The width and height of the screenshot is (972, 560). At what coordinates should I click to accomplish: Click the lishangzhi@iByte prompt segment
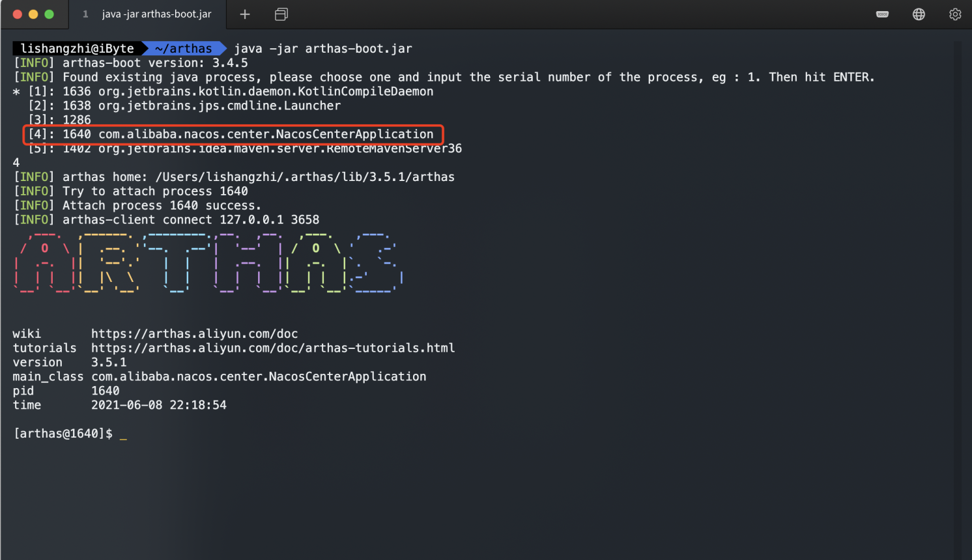click(77, 49)
